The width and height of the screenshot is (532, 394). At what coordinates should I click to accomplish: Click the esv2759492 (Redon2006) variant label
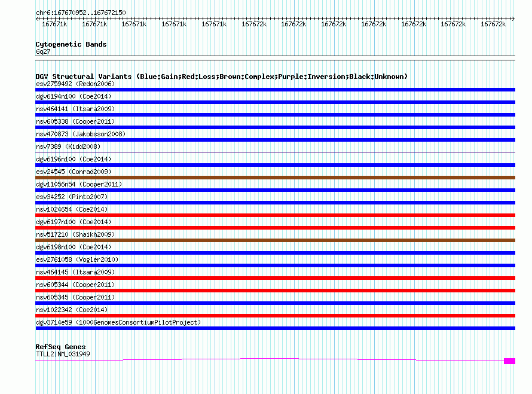tap(75, 84)
